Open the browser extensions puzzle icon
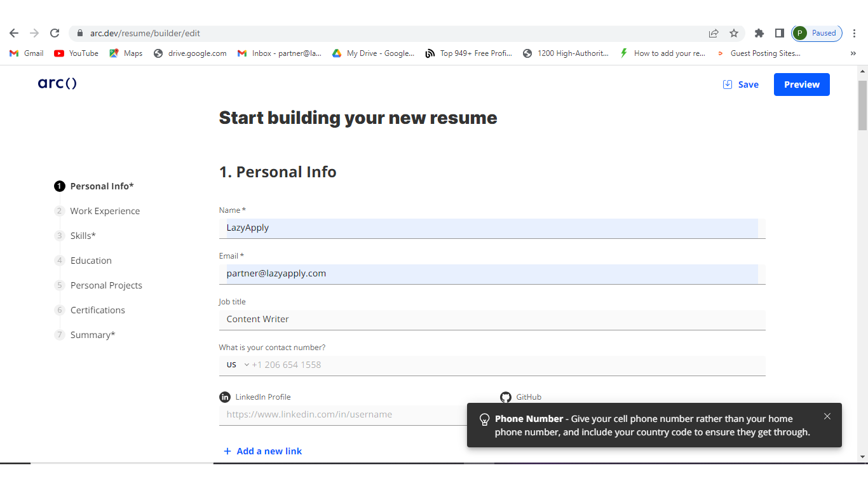Screen dimensions: 868x488 coord(759,33)
